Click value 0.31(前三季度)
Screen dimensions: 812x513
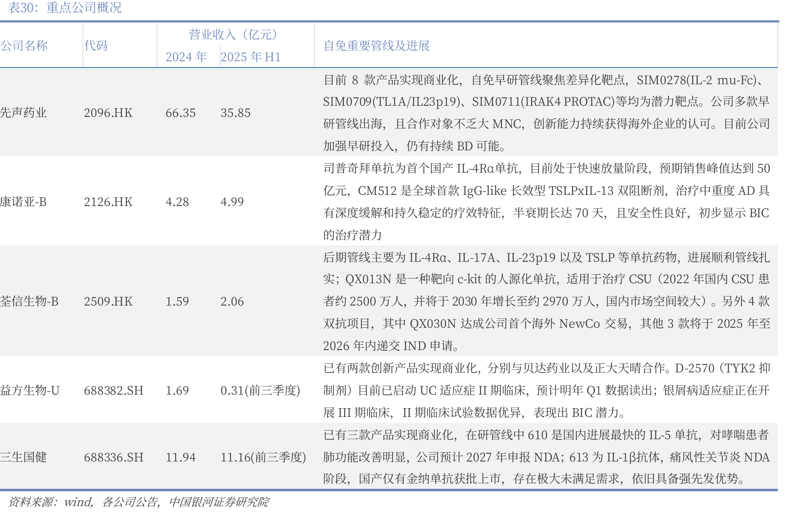[260, 390]
